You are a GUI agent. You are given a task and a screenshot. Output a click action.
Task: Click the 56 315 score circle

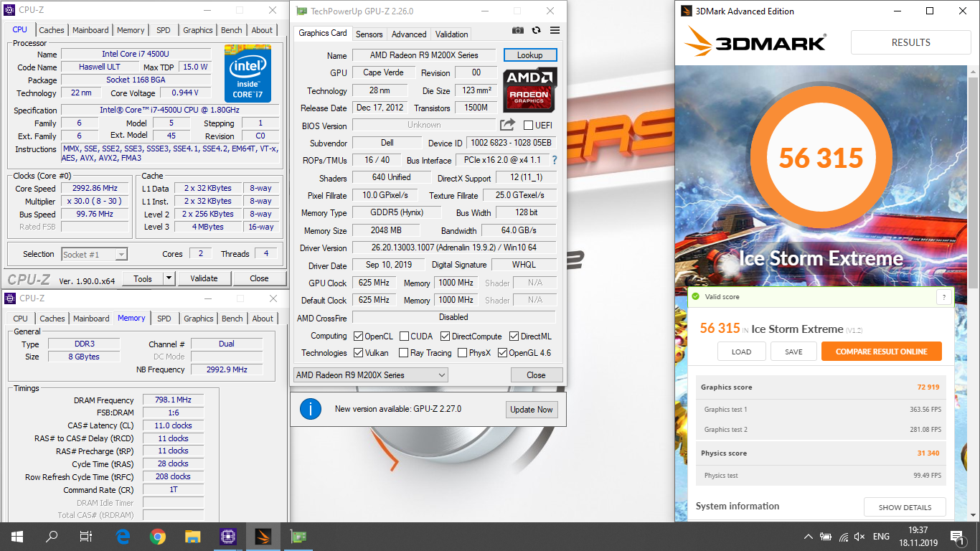(x=821, y=158)
